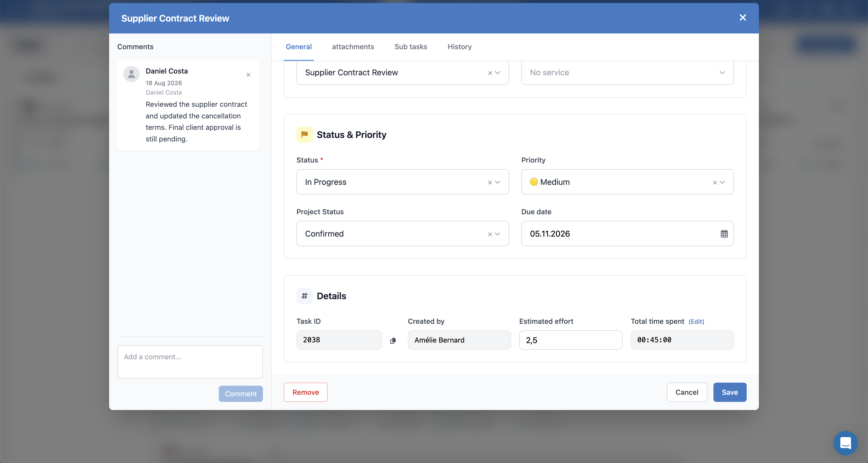The height and width of the screenshot is (463, 868).
Task: Click the Estimated effort field
Action: click(571, 340)
